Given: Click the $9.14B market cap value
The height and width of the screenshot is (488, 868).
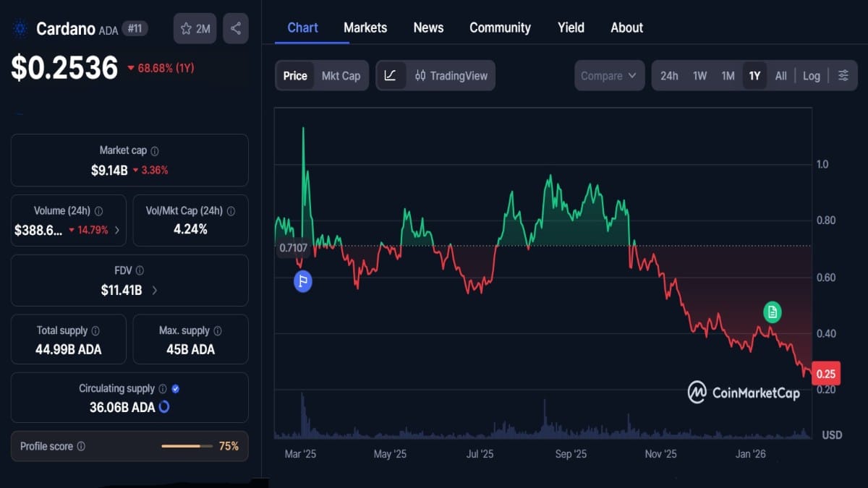Looking at the screenshot, I should point(109,171).
